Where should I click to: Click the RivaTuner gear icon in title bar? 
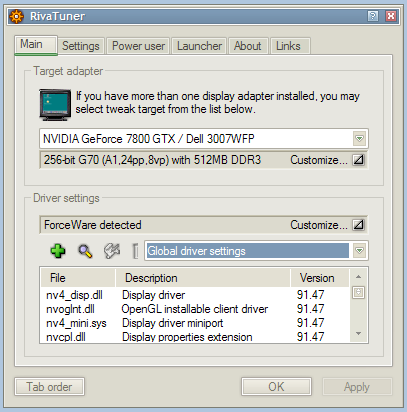[x=17, y=16]
